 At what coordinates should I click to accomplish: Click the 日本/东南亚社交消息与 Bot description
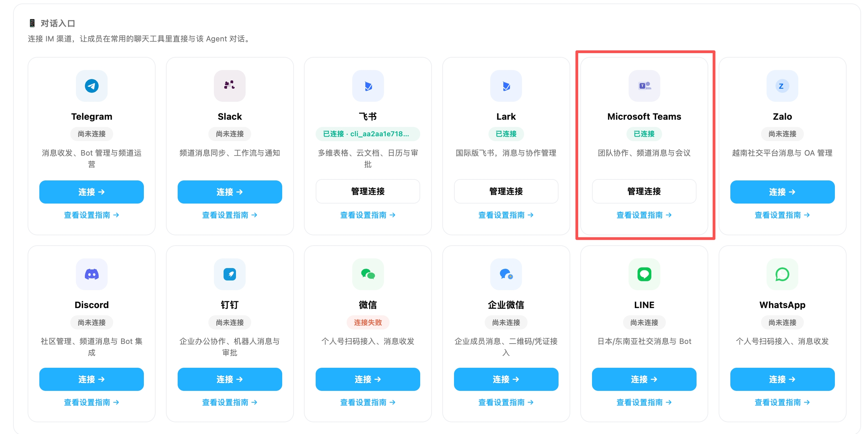coord(644,341)
